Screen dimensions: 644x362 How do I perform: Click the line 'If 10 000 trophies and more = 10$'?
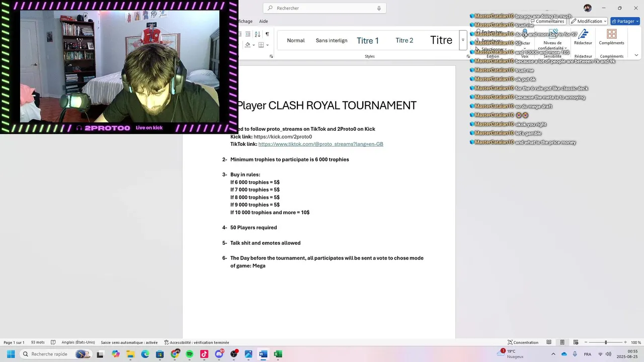coord(270,213)
